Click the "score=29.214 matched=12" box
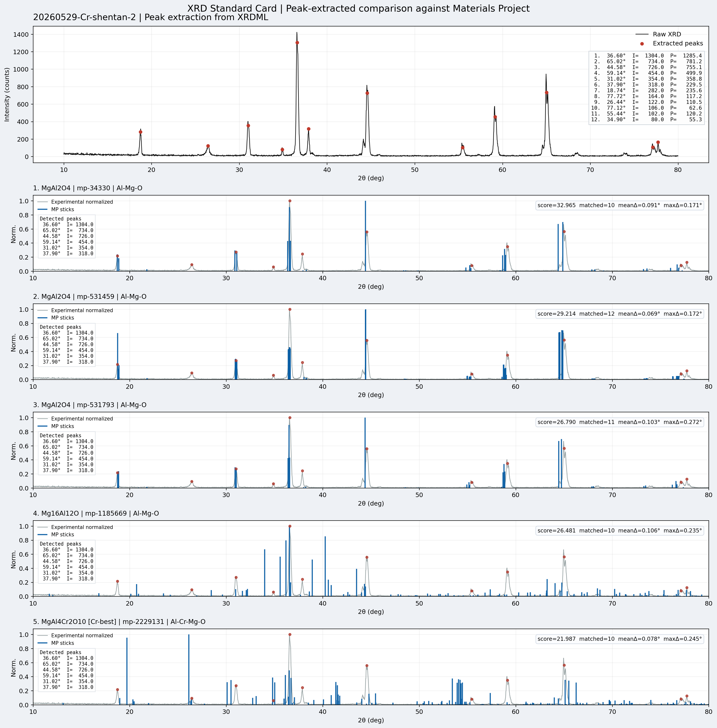 click(619, 314)
